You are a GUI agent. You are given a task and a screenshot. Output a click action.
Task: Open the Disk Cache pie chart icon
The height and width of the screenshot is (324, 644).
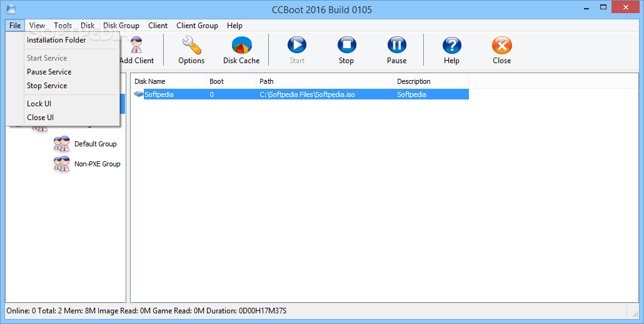(x=241, y=45)
